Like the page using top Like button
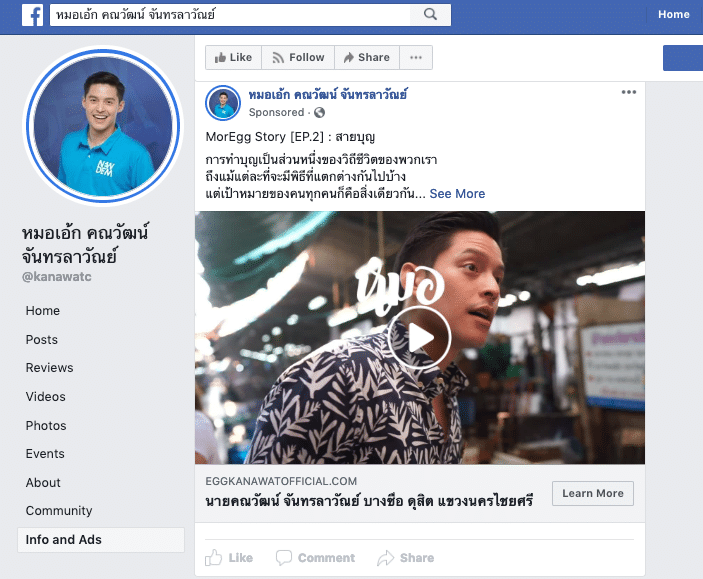This screenshot has height=579, width=703. pos(233,58)
